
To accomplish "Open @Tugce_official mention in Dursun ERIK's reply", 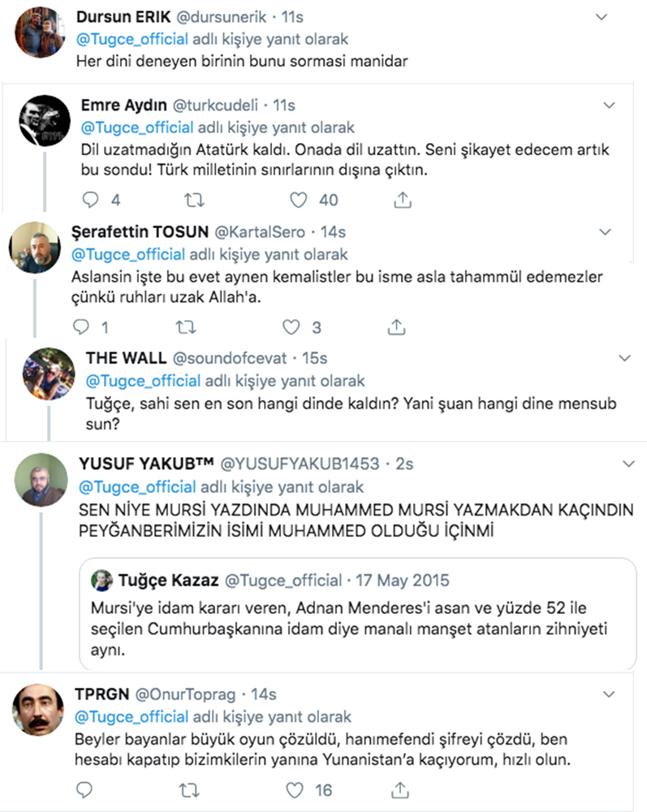I will (x=133, y=38).
